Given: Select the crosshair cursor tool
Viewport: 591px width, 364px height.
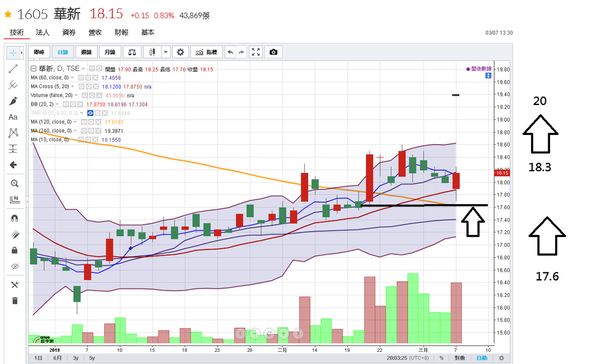Looking at the screenshot, I should pyautogui.click(x=13, y=52).
